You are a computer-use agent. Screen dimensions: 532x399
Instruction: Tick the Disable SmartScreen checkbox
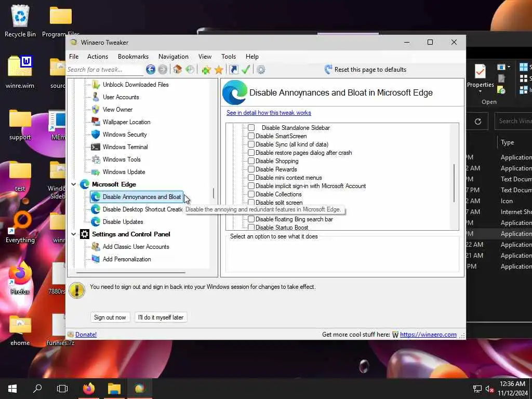251,136
